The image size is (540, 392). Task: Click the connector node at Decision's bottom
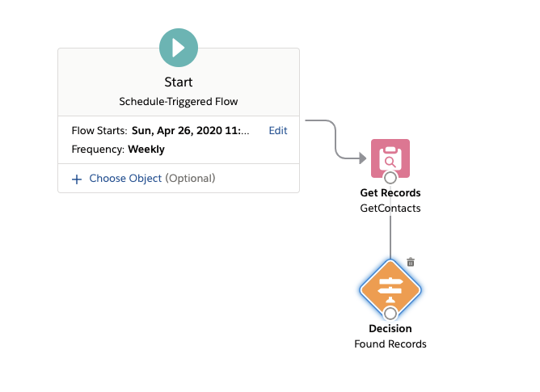pos(390,313)
